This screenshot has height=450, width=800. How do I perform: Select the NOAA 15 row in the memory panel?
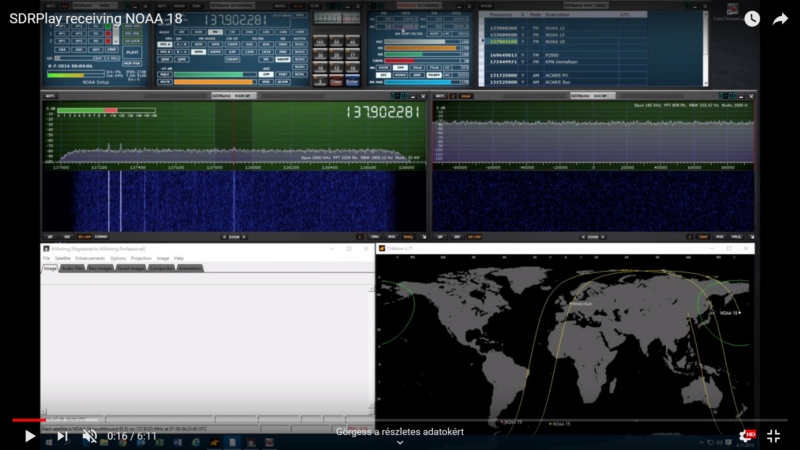tap(566, 35)
